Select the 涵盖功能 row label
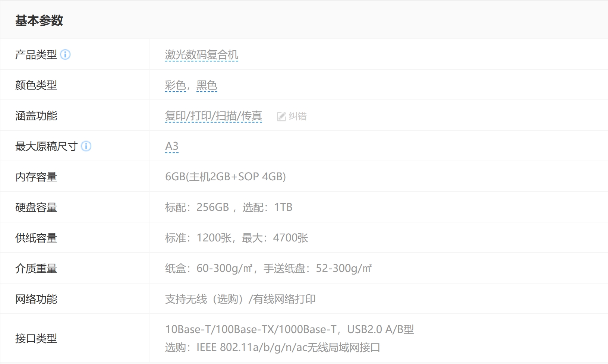608x364 pixels. 36,116
